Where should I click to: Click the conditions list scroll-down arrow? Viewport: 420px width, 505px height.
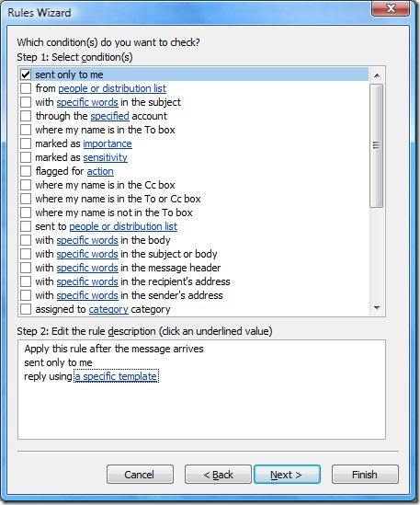(x=377, y=308)
